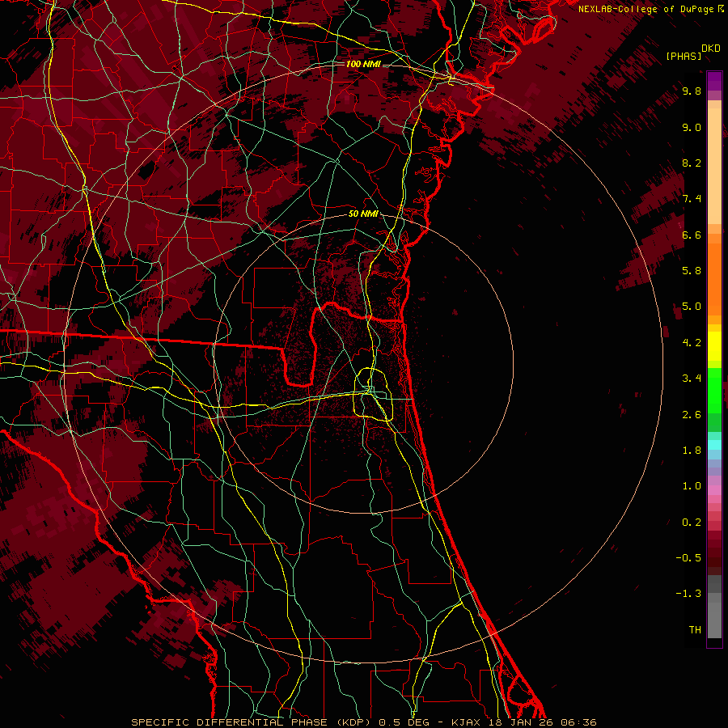Select the 2.6 scale value
The image size is (728, 728).
(x=692, y=415)
